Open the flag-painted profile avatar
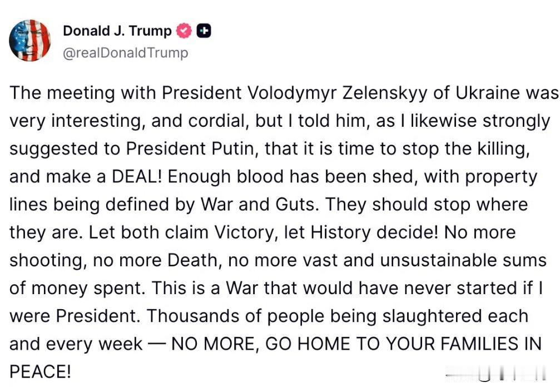 coord(30,41)
